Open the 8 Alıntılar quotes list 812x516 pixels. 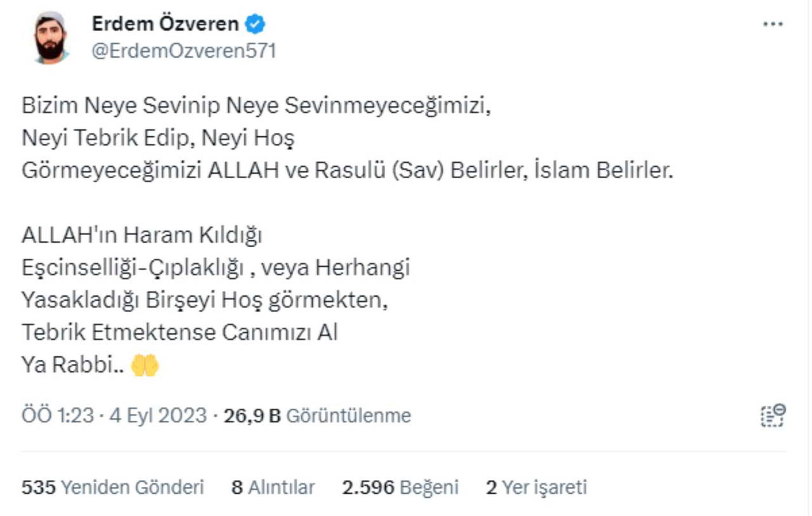point(273,487)
